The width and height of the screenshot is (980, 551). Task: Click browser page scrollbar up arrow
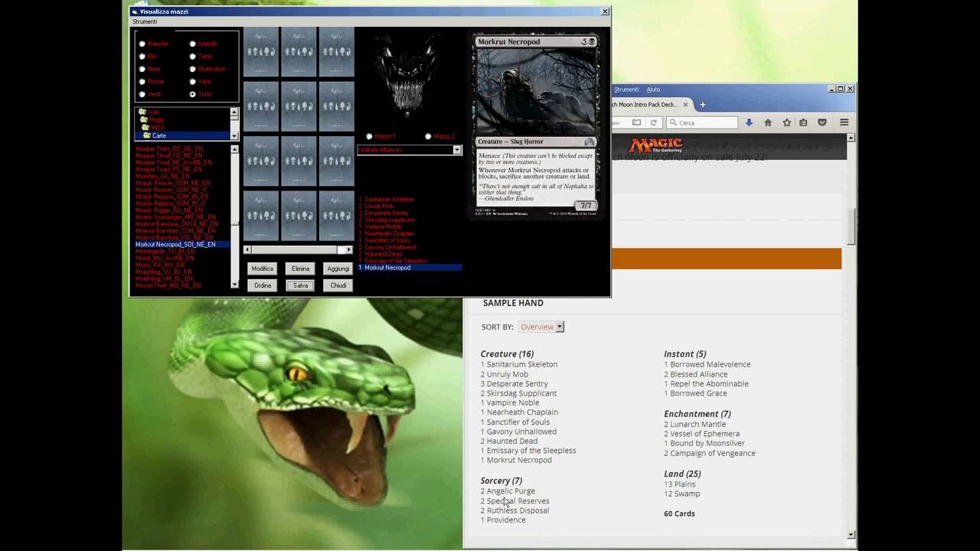[x=851, y=139]
